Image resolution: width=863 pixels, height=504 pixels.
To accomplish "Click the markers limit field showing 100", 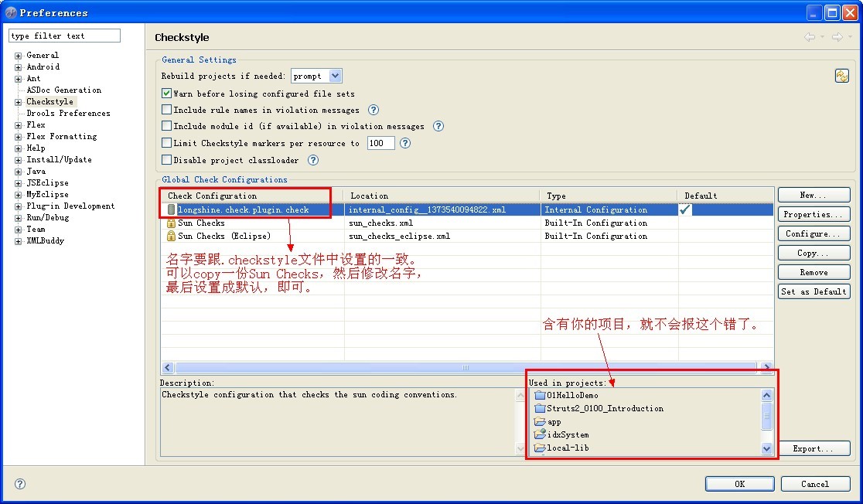I will pos(381,143).
